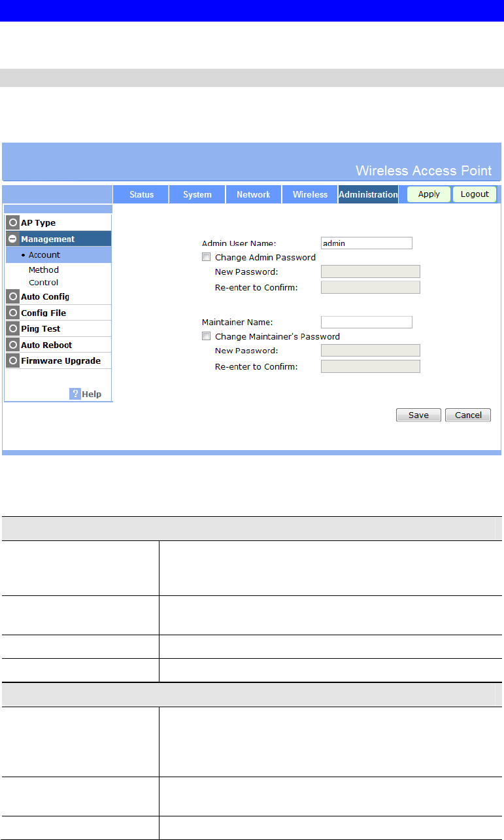This screenshot has width=504, height=840.
Task: Click maintainer New Password field
Action: [x=371, y=351]
